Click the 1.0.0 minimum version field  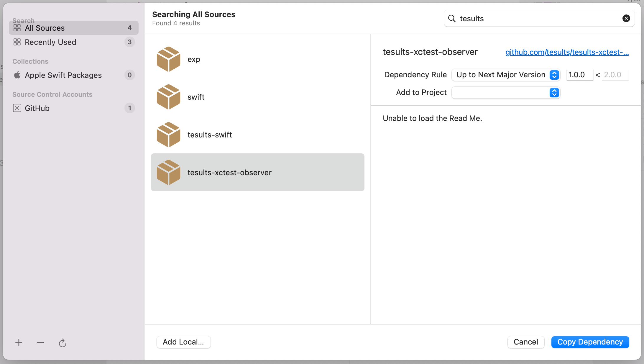[580, 75]
